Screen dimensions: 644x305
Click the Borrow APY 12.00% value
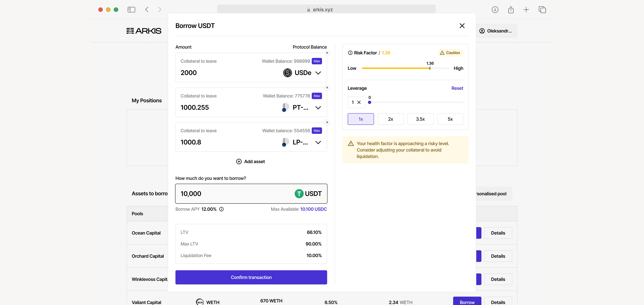pyautogui.click(x=209, y=209)
